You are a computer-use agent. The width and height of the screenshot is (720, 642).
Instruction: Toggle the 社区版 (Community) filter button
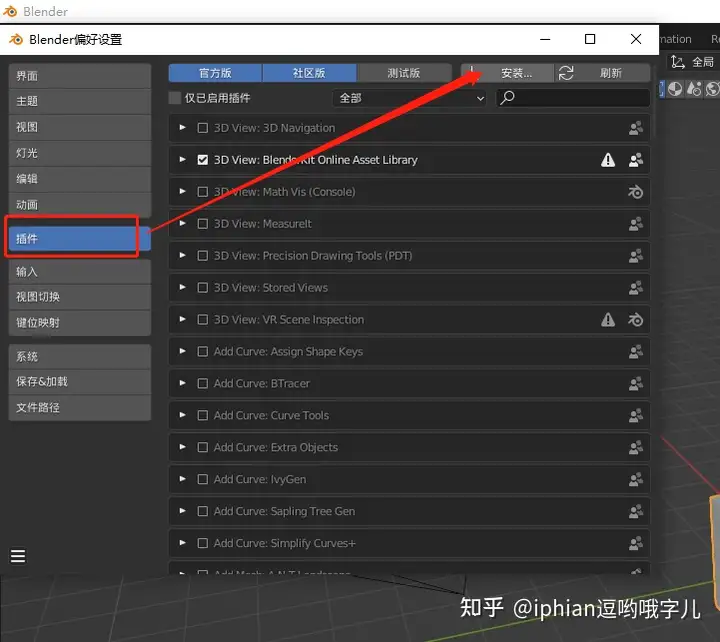point(309,73)
